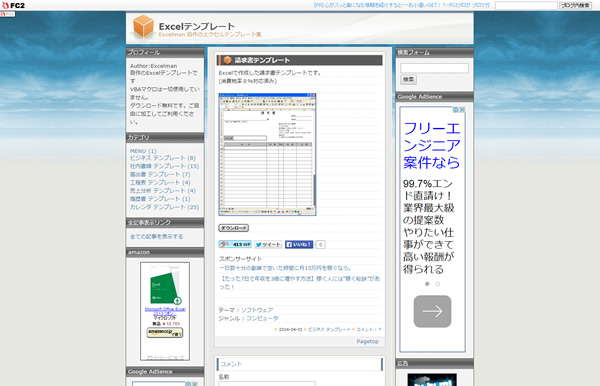
Task: Click the FC2 logo in top bar
Action: [x=13, y=5]
